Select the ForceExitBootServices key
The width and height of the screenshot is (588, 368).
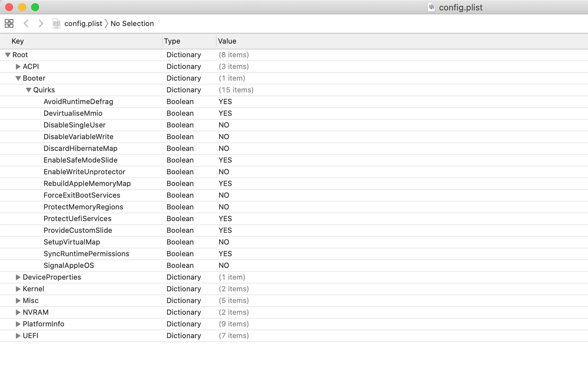point(82,195)
